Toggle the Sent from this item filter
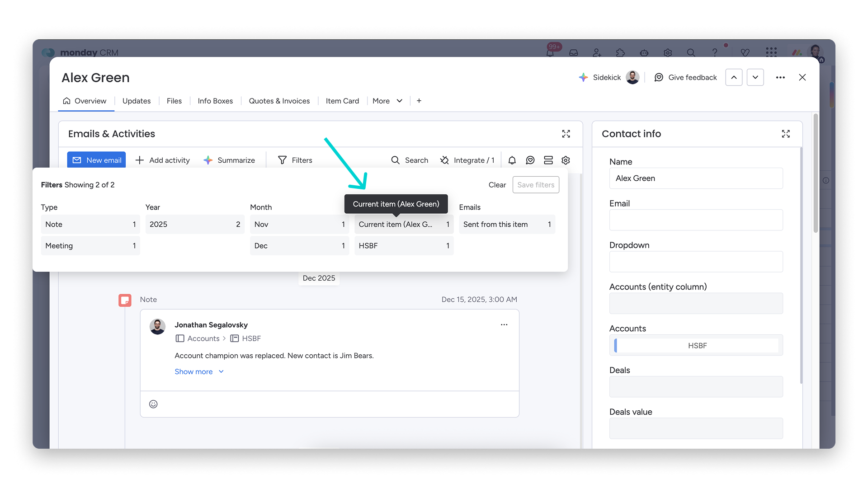Viewport: 868px width, 488px height. (507, 224)
